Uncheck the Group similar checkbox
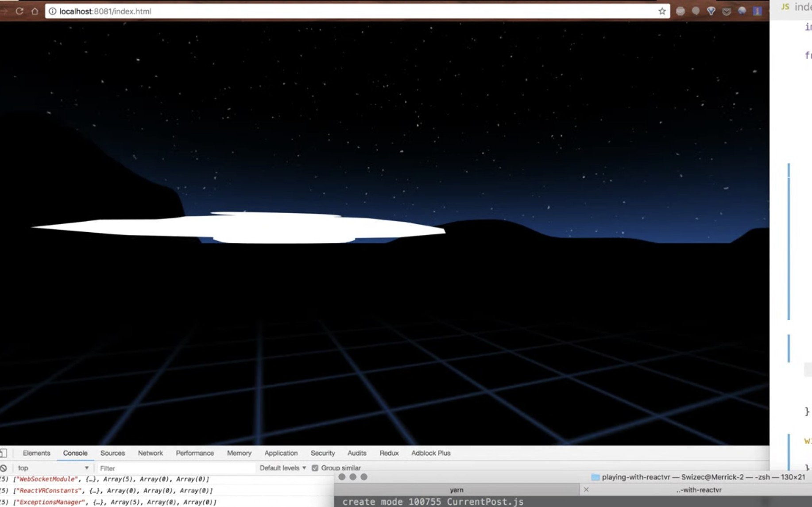Image resolution: width=812 pixels, height=507 pixels. pos(315,468)
